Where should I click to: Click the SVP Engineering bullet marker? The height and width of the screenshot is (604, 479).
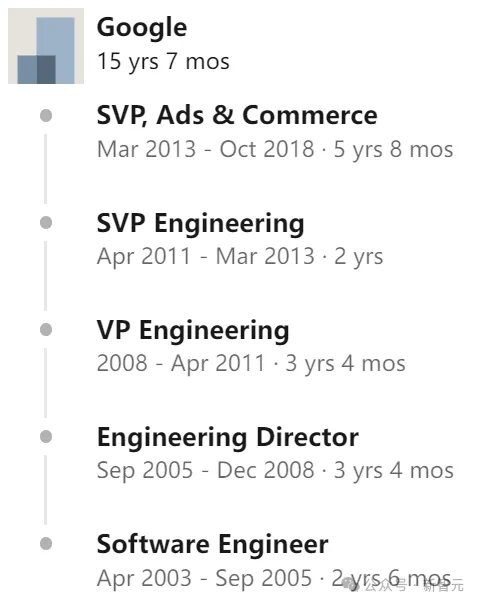pyautogui.click(x=46, y=223)
